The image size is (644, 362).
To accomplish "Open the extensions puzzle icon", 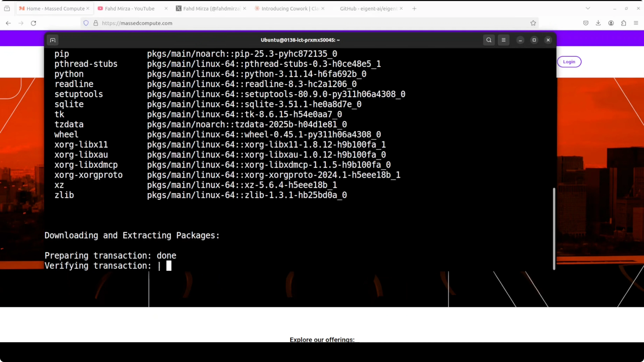I will coord(624,23).
